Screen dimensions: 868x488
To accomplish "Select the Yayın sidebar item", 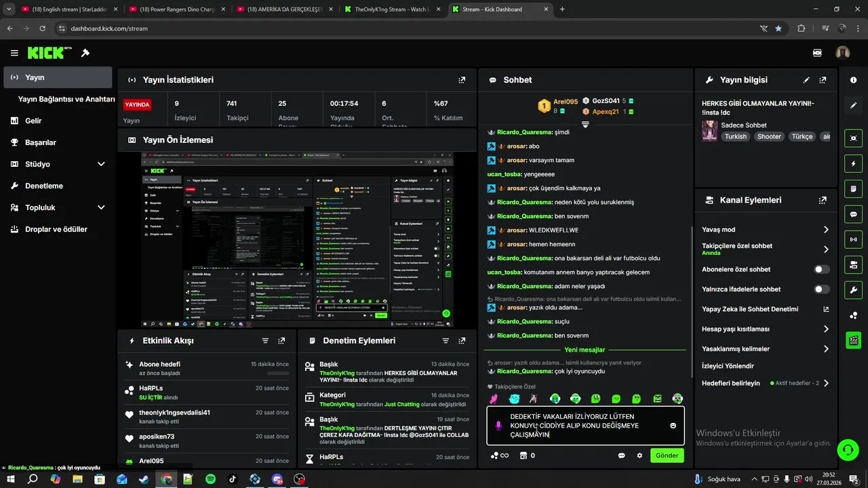I will tap(58, 77).
